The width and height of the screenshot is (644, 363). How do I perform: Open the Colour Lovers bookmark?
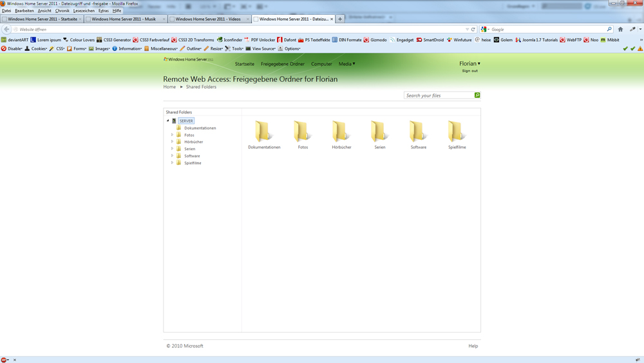[79, 40]
